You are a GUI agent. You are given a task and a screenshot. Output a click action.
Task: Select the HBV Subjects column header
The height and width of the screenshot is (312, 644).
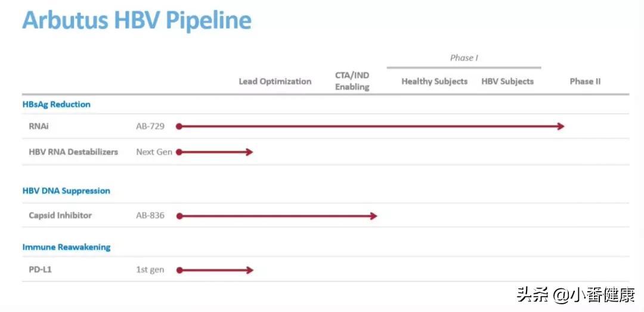tap(507, 82)
